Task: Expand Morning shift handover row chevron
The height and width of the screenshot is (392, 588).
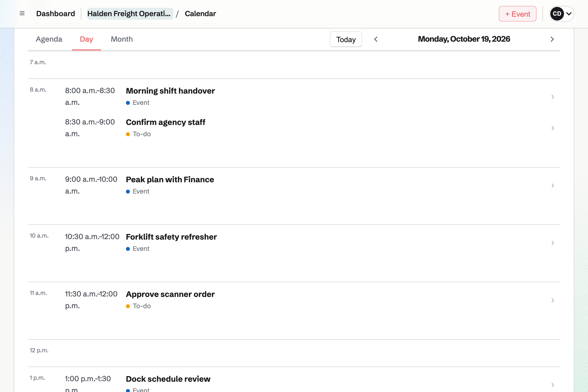Action: 552,97
